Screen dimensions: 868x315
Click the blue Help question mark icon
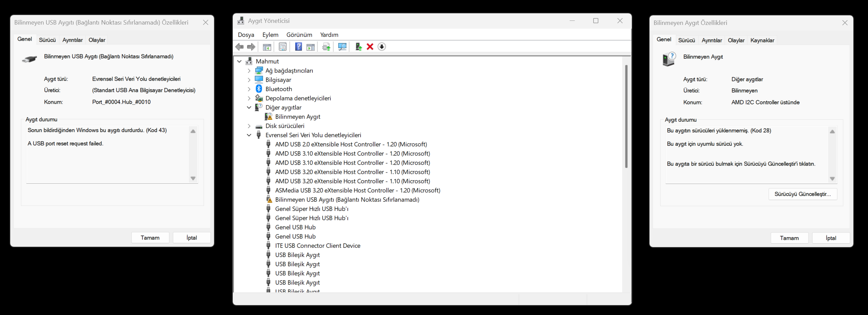point(298,47)
